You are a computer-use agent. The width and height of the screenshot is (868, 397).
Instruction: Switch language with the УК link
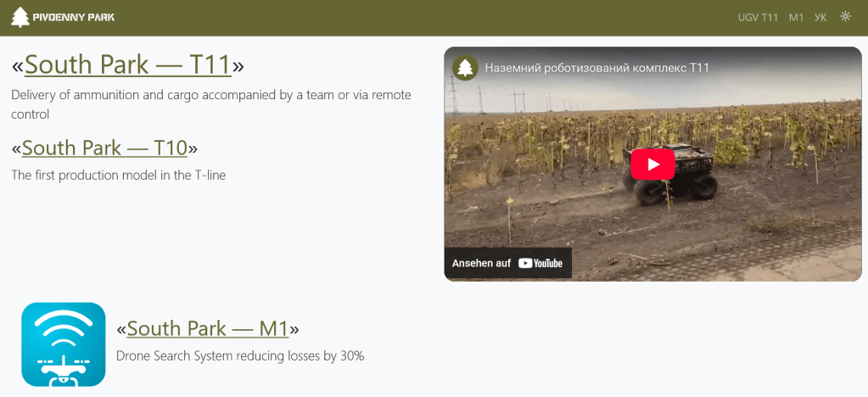[x=820, y=17]
